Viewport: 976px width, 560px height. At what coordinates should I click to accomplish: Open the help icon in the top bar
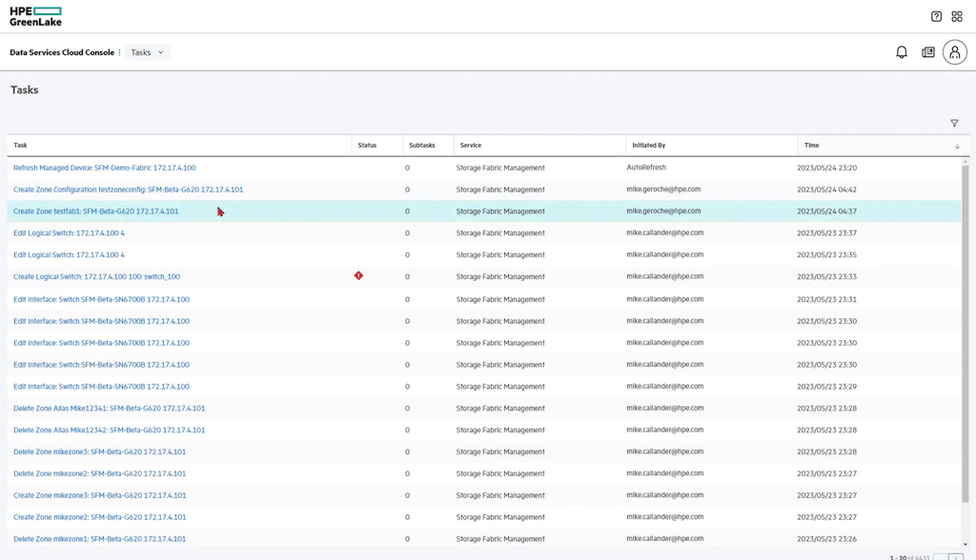tap(936, 17)
